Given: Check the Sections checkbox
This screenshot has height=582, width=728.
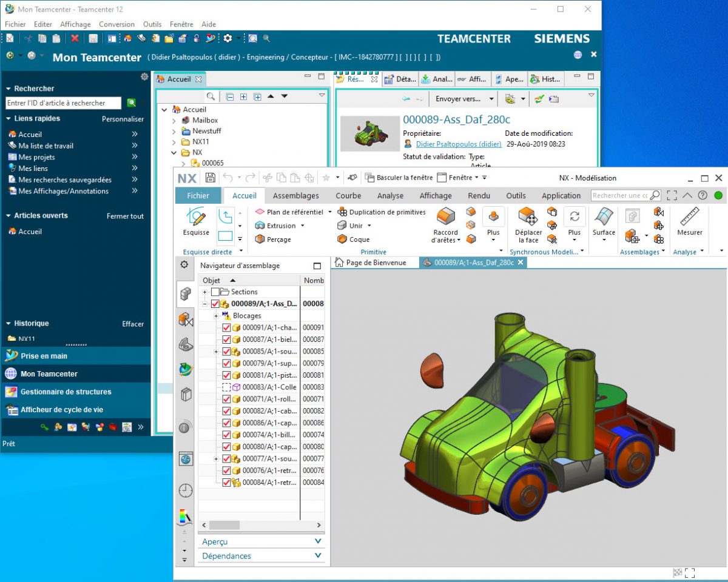Looking at the screenshot, I should click(215, 292).
